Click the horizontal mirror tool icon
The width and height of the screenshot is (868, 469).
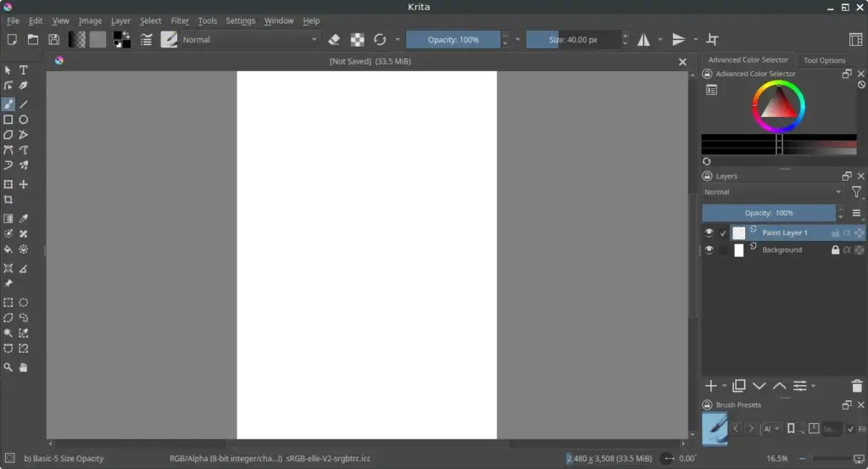643,40
